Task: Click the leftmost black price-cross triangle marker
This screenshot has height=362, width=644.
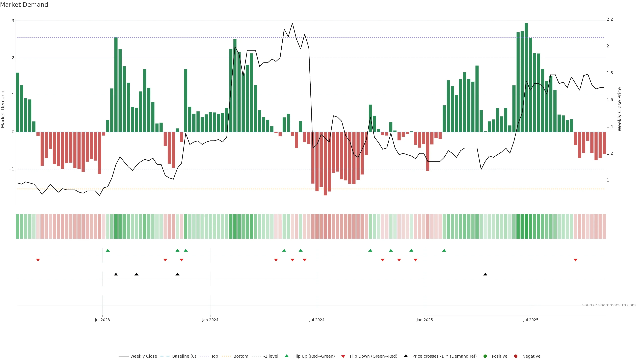Action: (x=116, y=274)
